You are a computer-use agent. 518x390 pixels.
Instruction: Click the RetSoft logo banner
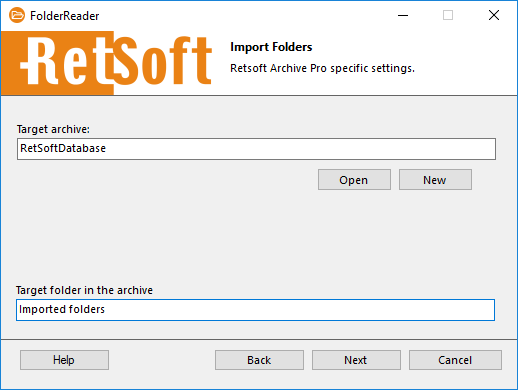click(107, 63)
